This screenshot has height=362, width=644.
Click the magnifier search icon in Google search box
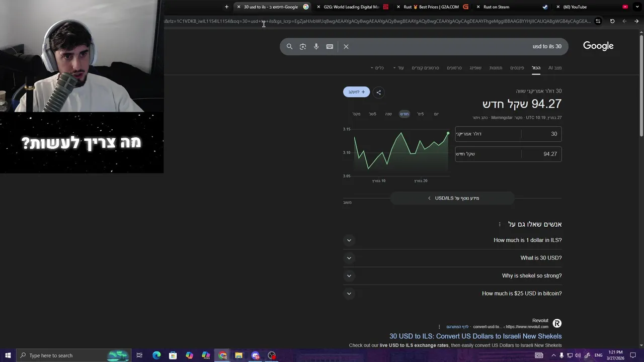[x=289, y=46]
